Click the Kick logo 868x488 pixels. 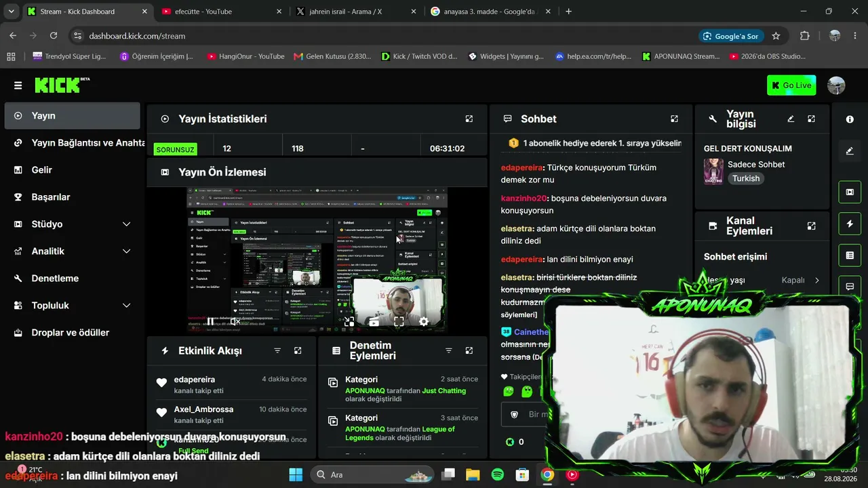click(62, 85)
